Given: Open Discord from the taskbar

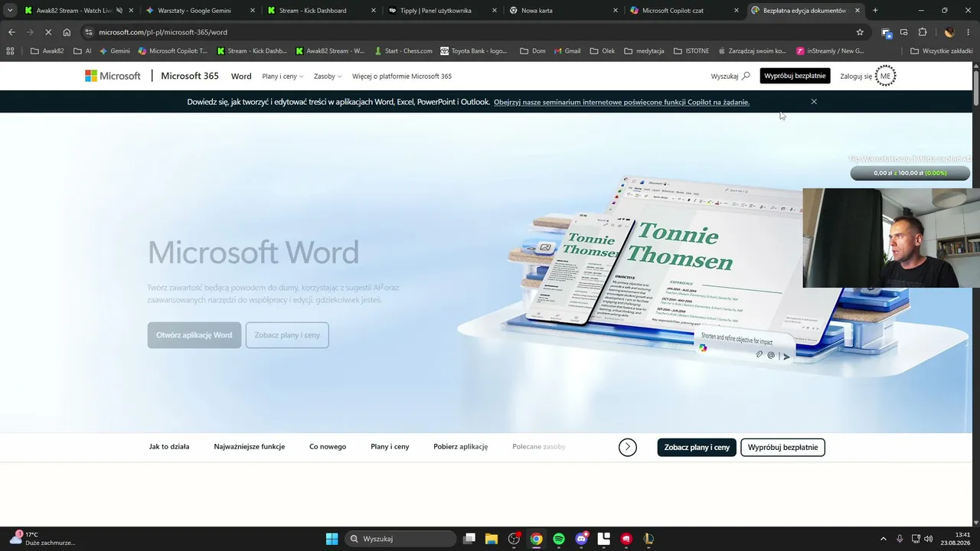Looking at the screenshot, I should [581, 539].
